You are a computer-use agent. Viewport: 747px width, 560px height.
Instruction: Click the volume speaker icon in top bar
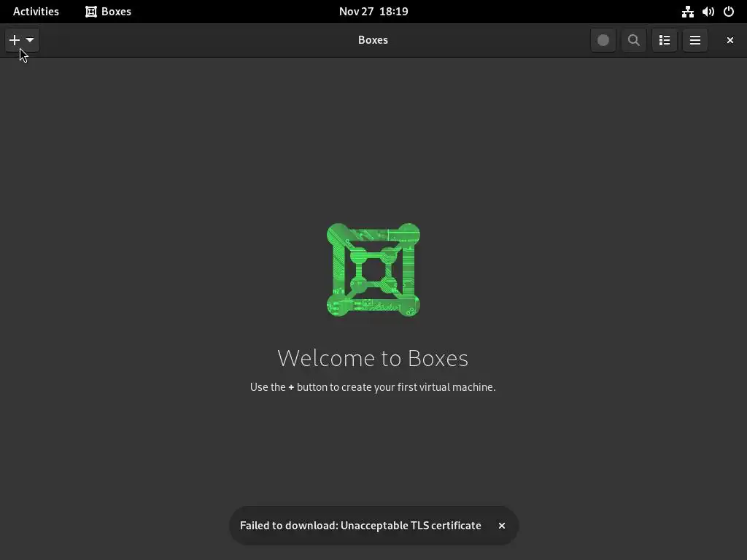pos(708,12)
